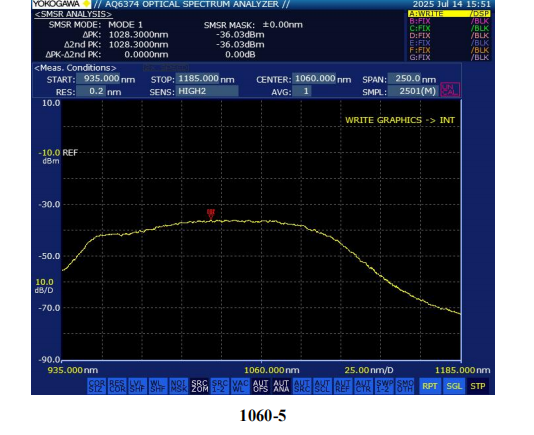Click the SMSR ANALYSIS heading
This screenshot has width=534, height=435.
[x=73, y=14]
